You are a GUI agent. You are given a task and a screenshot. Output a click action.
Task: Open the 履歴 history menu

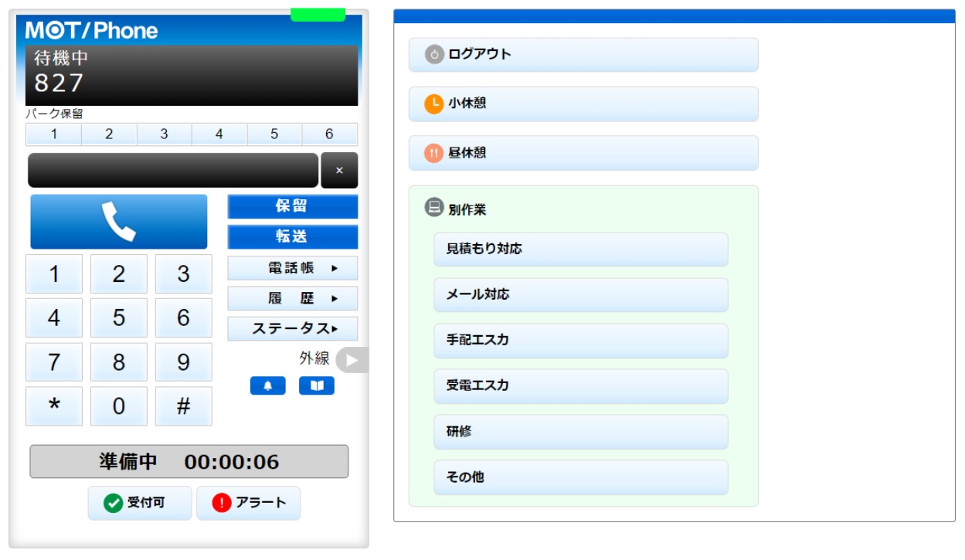pyautogui.click(x=292, y=298)
